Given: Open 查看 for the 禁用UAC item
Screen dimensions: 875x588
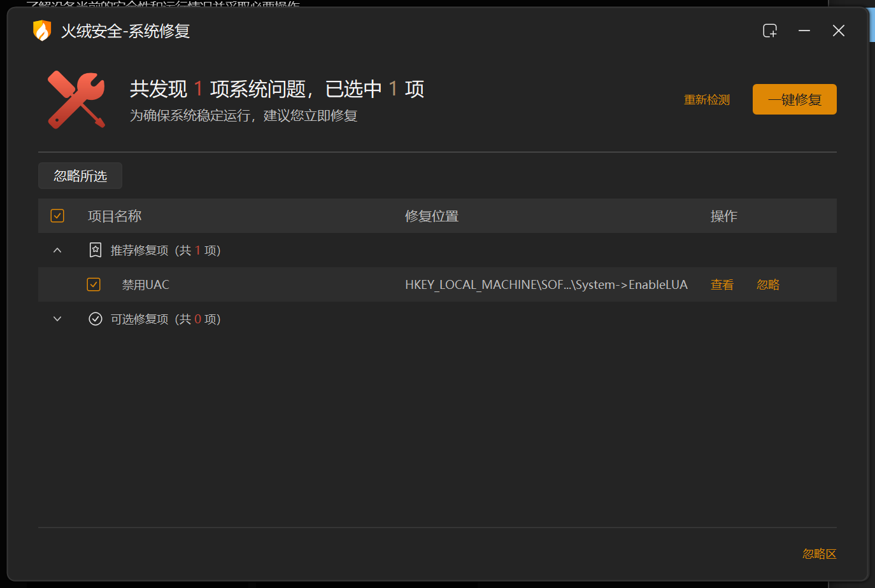Looking at the screenshot, I should pyautogui.click(x=722, y=284).
